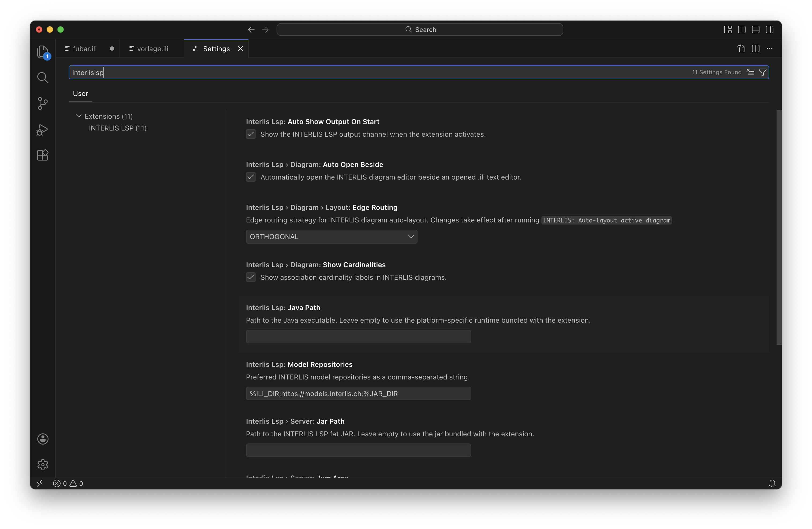812x529 pixels.
Task: Click the Server Jar Path setting title
Action: [x=295, y=421]
